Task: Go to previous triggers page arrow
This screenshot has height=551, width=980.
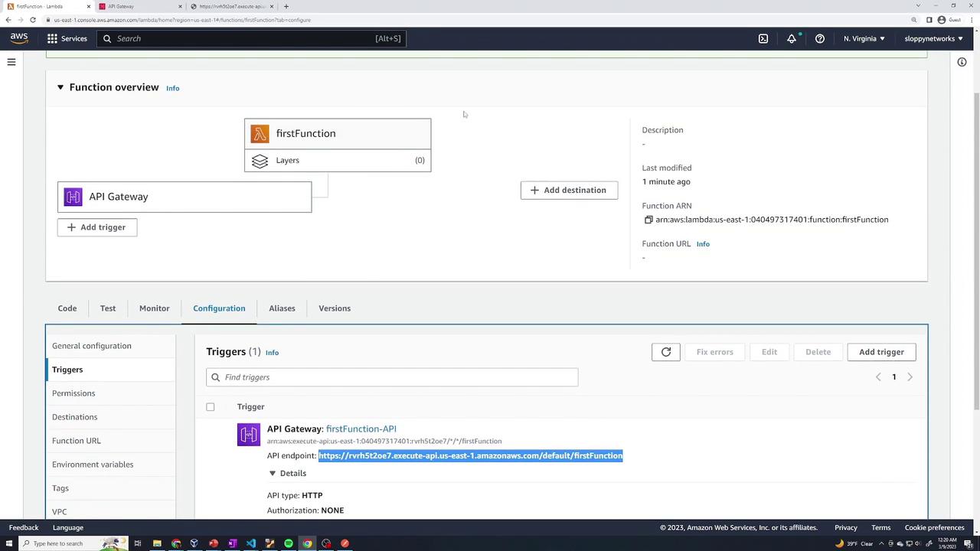Action: point(878,377)
